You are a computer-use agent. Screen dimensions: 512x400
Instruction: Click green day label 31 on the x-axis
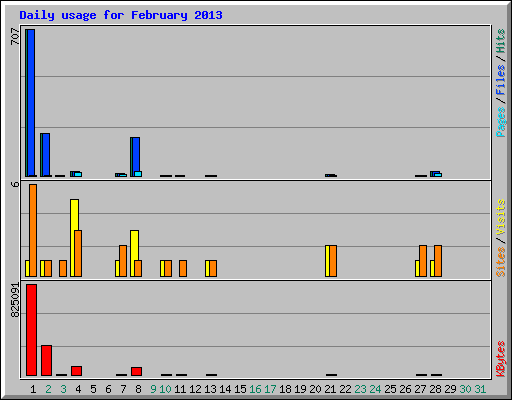480,389
